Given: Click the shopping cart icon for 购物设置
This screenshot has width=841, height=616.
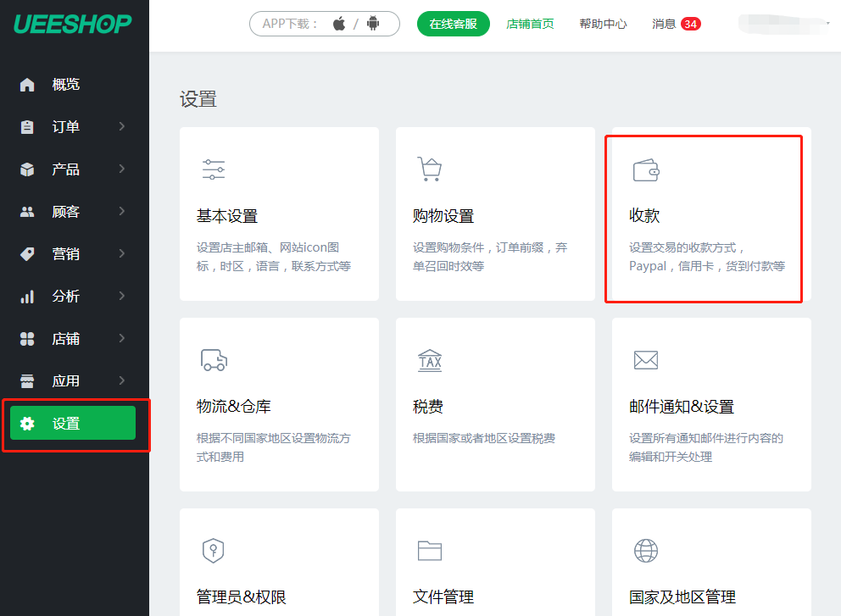Looking at the screenshot, I should point(430,169).
